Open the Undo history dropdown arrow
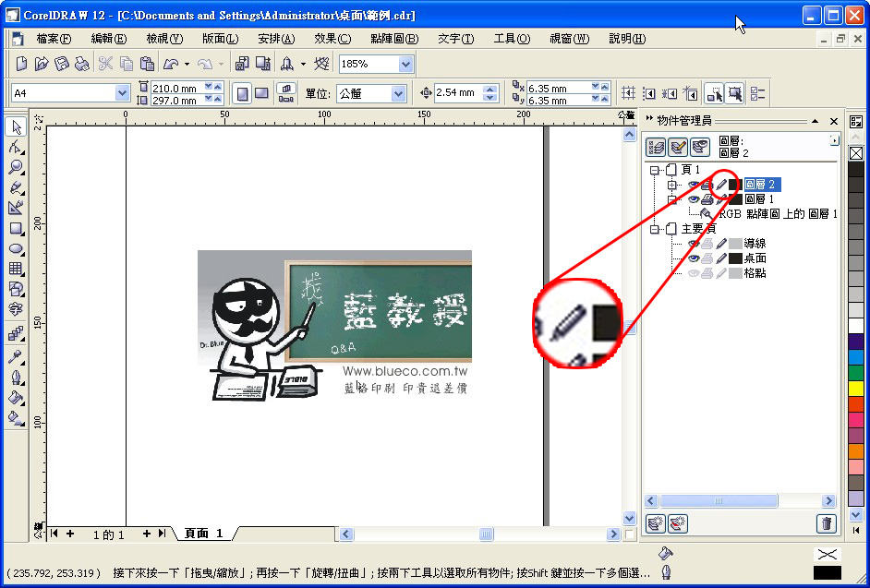The height and width of the screenshot is (588, 870). coord(187,65)
